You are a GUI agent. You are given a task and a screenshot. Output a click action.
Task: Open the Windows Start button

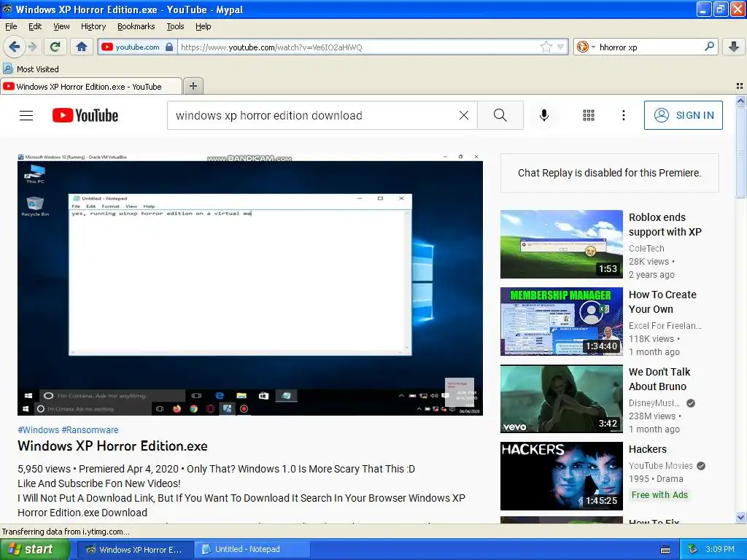point(34,549)
